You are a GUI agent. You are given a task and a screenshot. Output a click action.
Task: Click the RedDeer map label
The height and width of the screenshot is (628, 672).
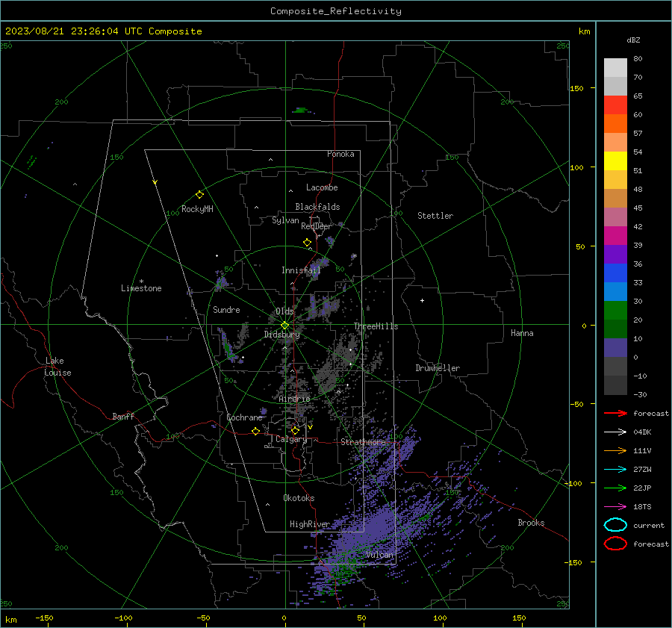pos(317,226)
